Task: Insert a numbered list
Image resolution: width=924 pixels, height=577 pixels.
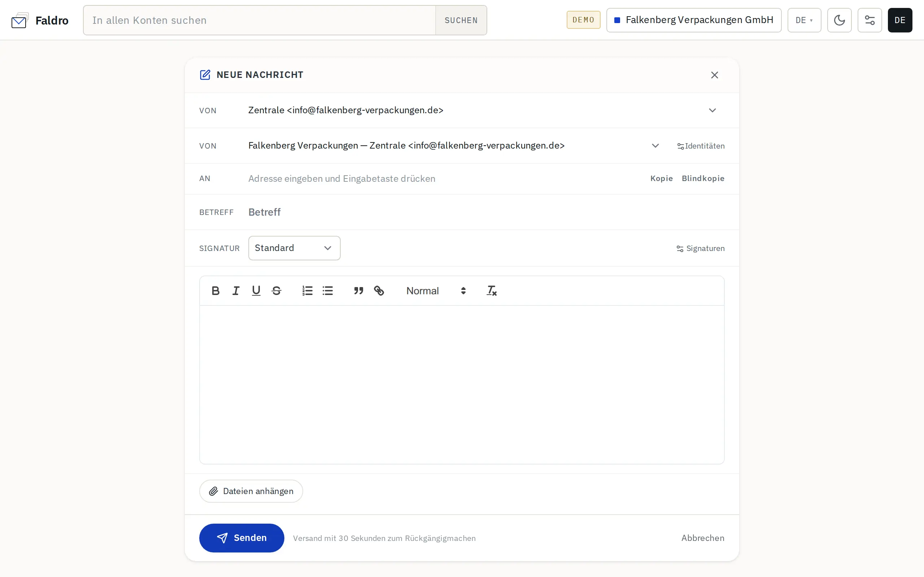Action: coord(308,291)
